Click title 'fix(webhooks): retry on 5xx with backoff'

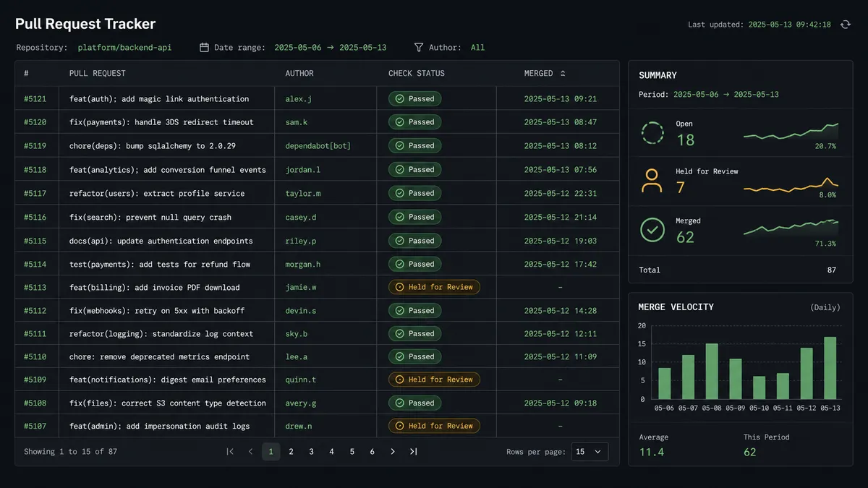click(157, 311)
